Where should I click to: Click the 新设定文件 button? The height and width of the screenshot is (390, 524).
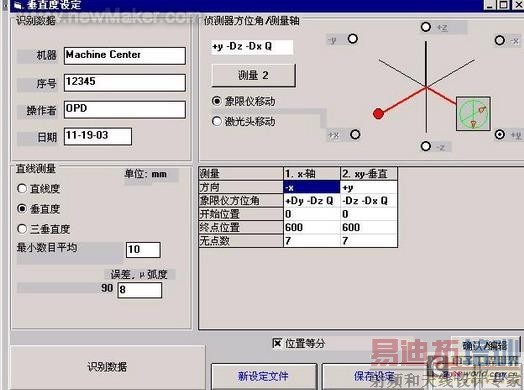coord(264,377)
